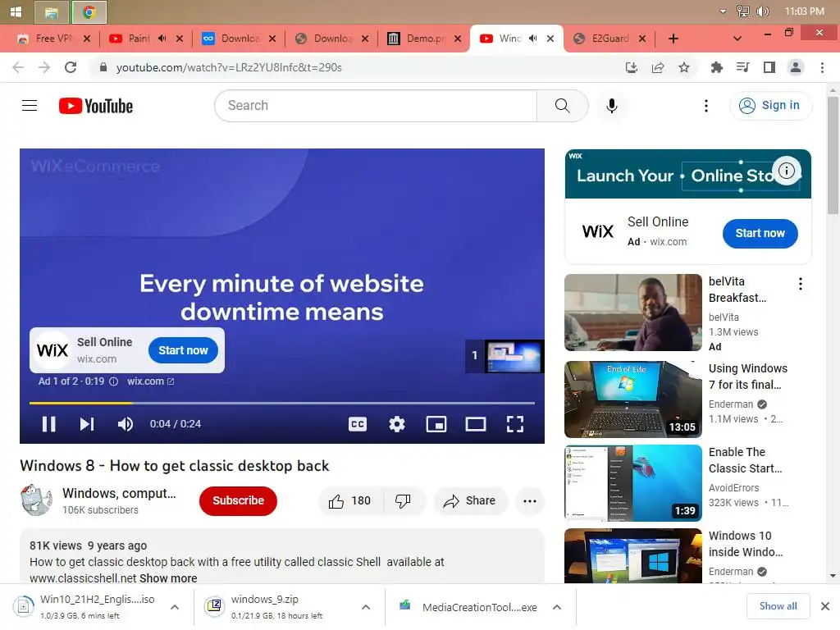The width and height of the screenshot is (840, 630).
Task: Open Chrome three-dot menu
Action: point(822,67)
